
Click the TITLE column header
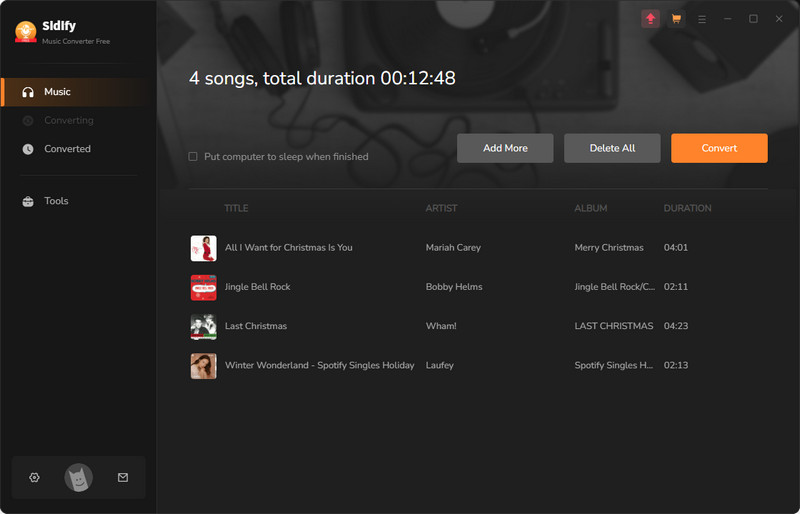[236, 208]
